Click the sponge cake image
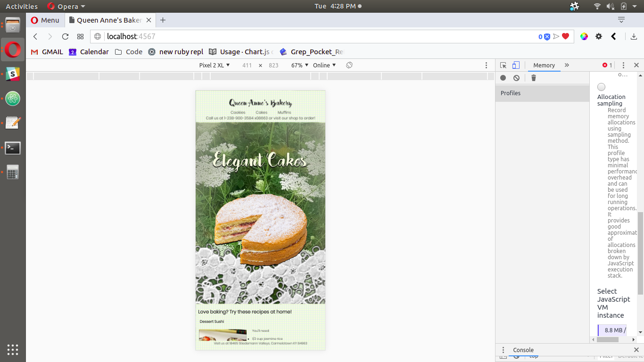This screenshot has width=644, height=362. click(261, 229)
